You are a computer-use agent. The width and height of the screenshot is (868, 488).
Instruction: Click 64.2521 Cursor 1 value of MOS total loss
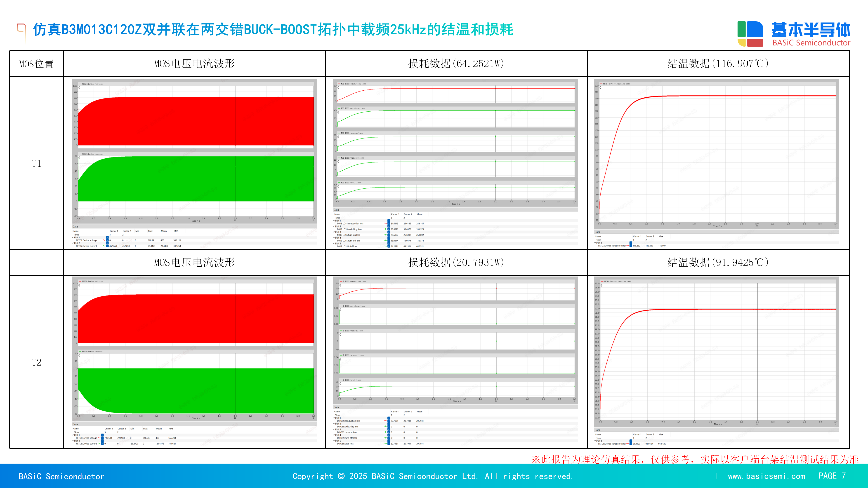pyautogui.click(x=394, y=246)
